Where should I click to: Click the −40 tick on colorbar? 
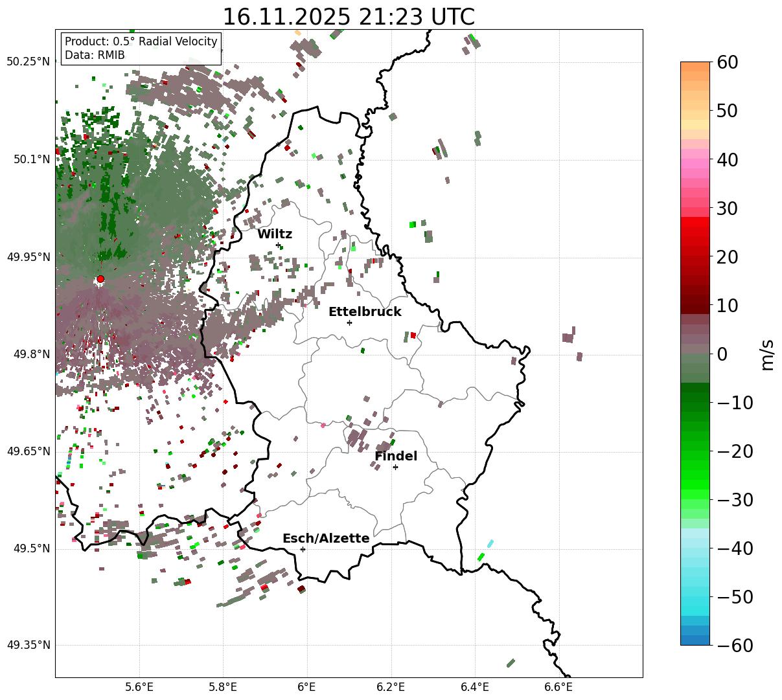click(735, 548)
